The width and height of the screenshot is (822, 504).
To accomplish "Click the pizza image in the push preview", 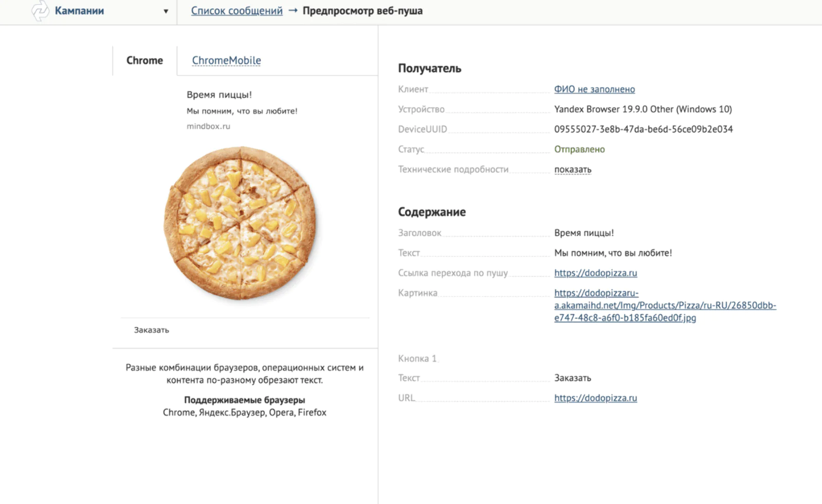I will coord(241,223).
